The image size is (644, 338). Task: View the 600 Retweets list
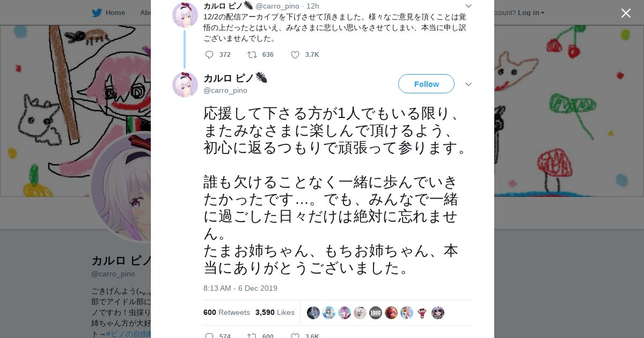pyautogui.click(x=226, y=312)
